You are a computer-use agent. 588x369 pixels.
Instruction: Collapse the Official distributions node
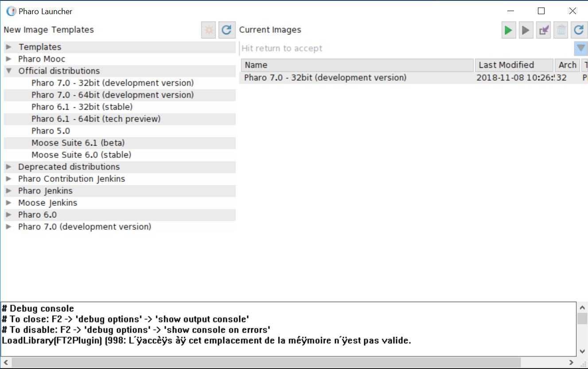(8, 71)
